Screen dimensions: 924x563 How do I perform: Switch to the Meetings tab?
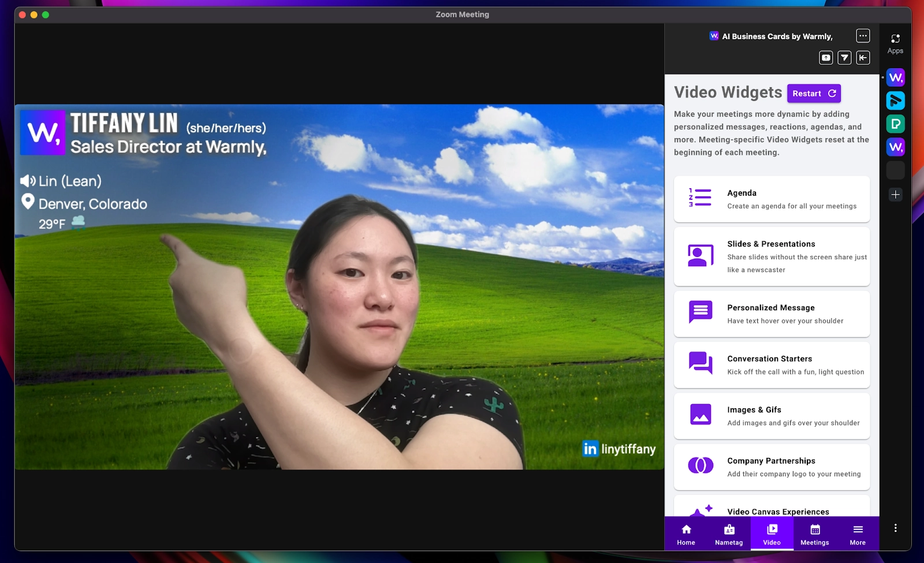tap(815, 534)
